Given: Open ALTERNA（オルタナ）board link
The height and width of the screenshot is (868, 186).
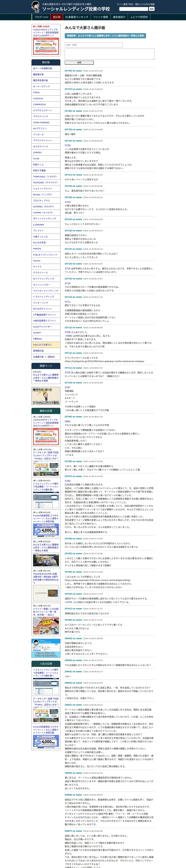Looking at the screenshot, I should coord(46,207).
